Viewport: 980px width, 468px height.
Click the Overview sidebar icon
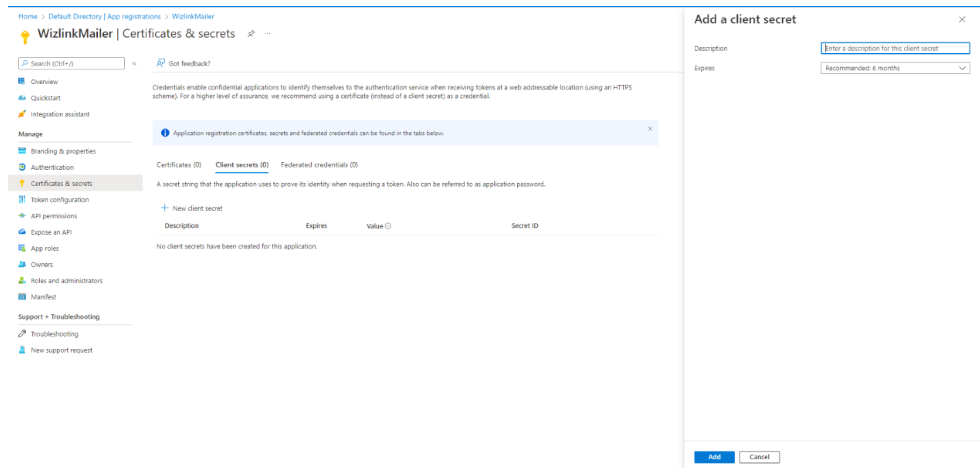(x=22, y=81)
